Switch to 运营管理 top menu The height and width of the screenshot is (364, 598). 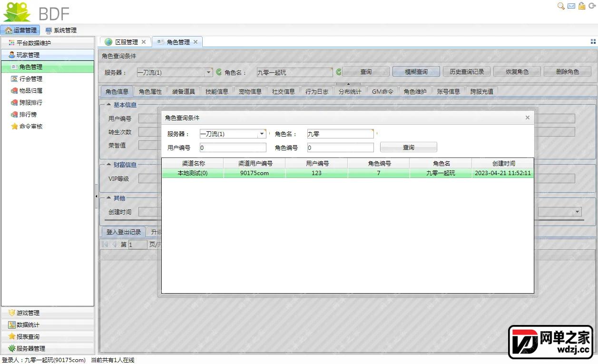[x=20, y=30]
